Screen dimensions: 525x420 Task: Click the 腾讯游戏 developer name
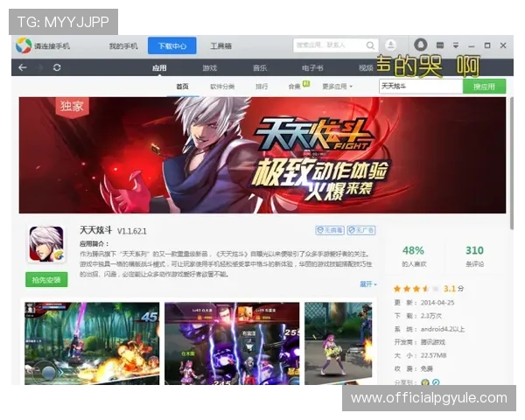click(433, 342)
